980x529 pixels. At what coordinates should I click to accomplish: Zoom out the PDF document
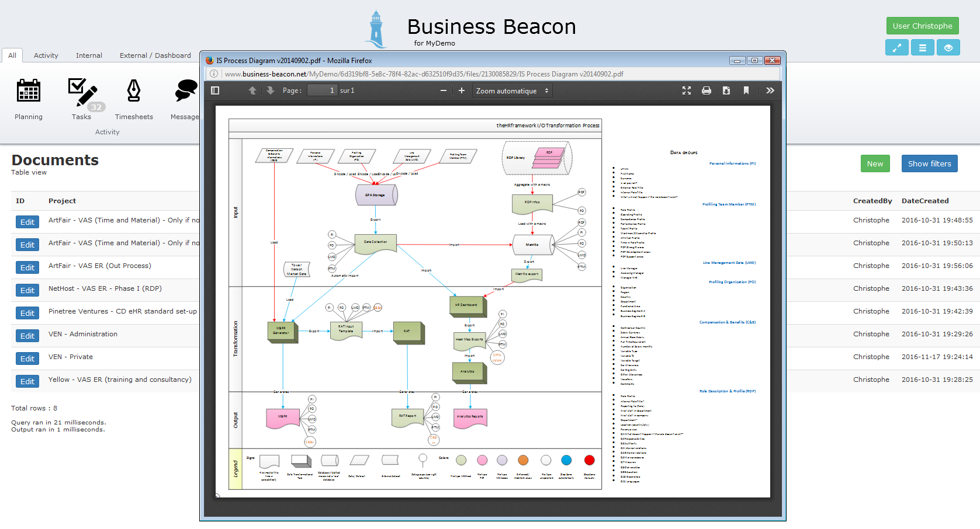444,91
